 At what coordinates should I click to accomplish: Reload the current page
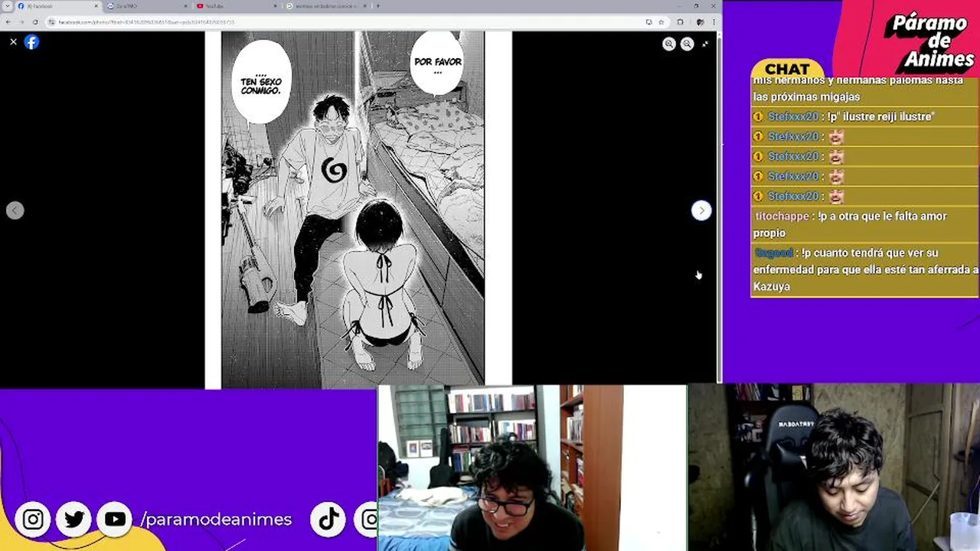click(35, 22)
